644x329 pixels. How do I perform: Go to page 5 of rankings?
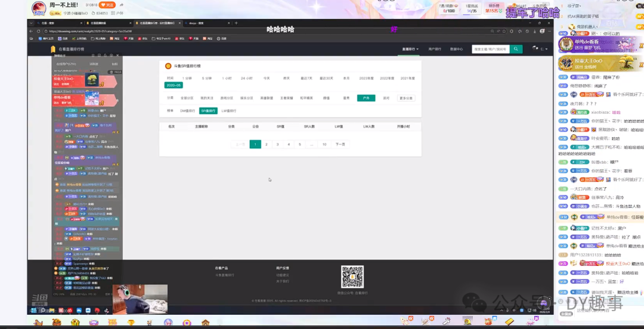click(x=300, y=144)
